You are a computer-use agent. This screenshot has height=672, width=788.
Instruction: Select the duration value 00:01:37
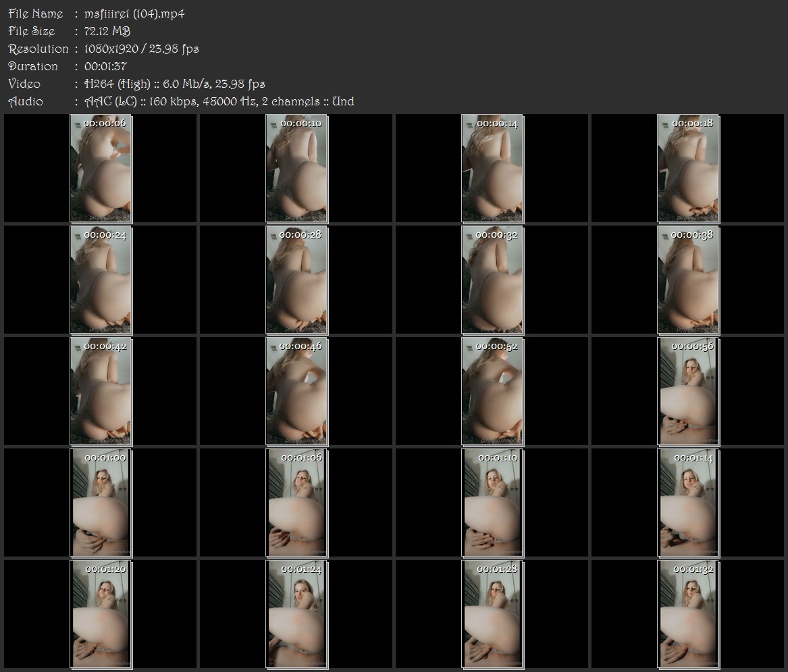[x=105, y=66]
